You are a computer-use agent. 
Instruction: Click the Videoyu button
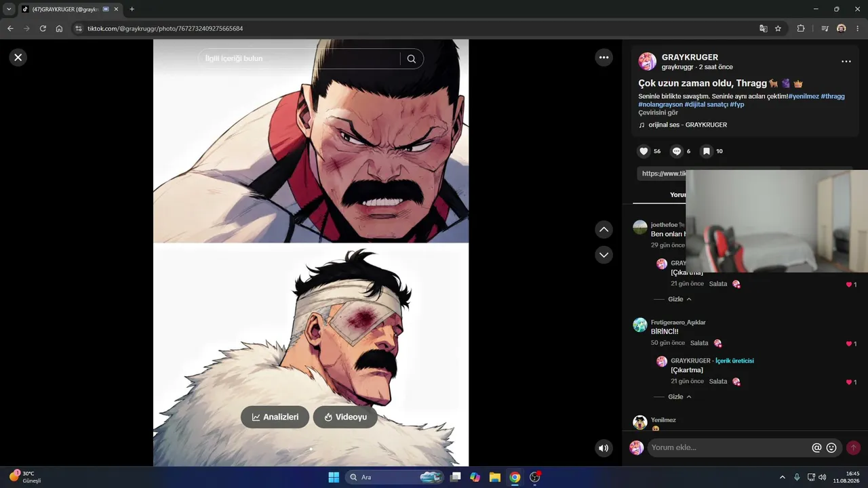click(x=345, y=417)
